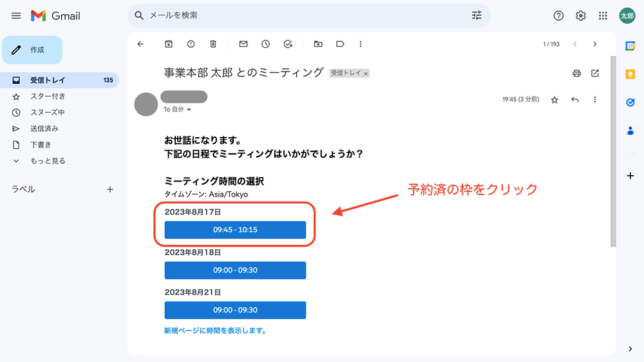Remove the 受信トレイ label tag
This screenshot has width=644, height=362.
366,73
